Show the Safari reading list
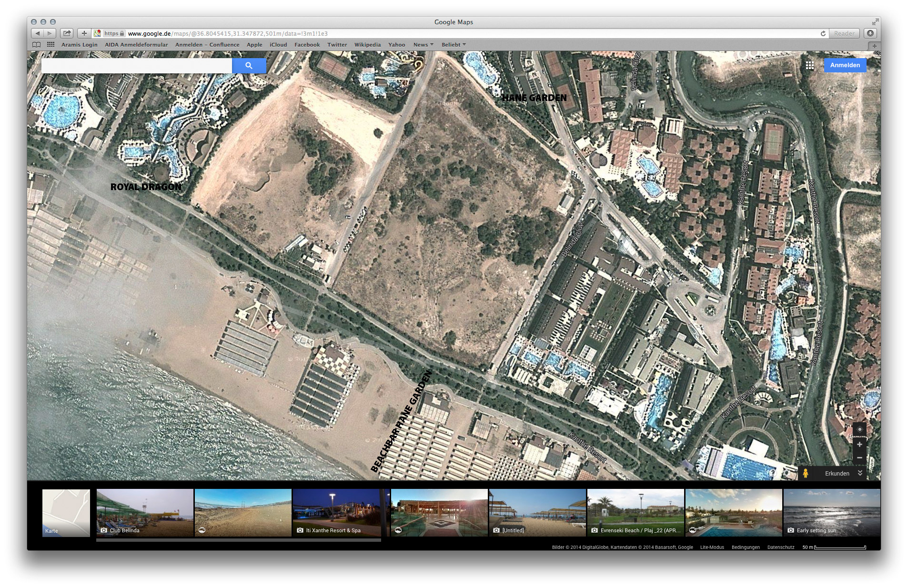 click(36, 45)
